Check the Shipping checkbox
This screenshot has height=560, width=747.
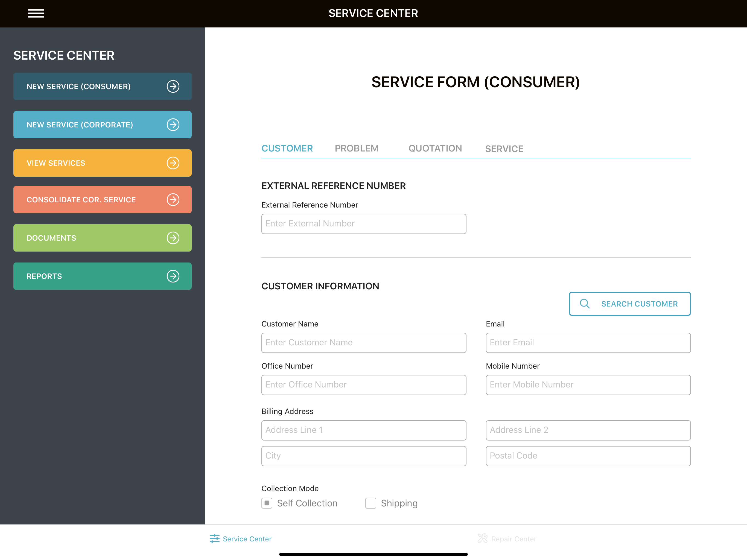pos(370,503)
